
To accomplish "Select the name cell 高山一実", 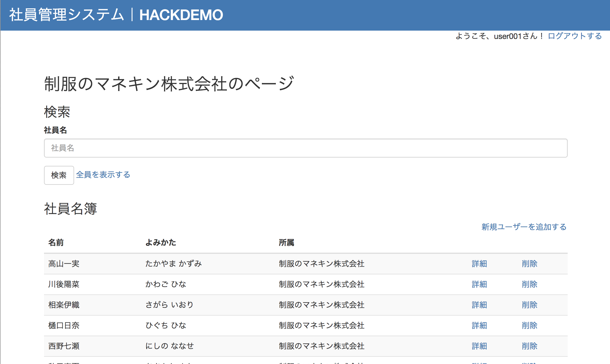I will [64, 264].
